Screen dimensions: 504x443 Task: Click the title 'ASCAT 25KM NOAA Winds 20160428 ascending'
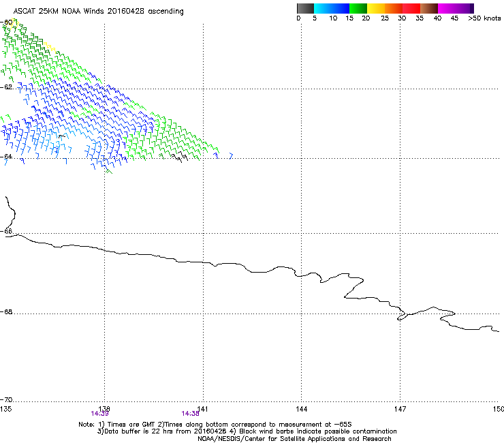point(98,12)
